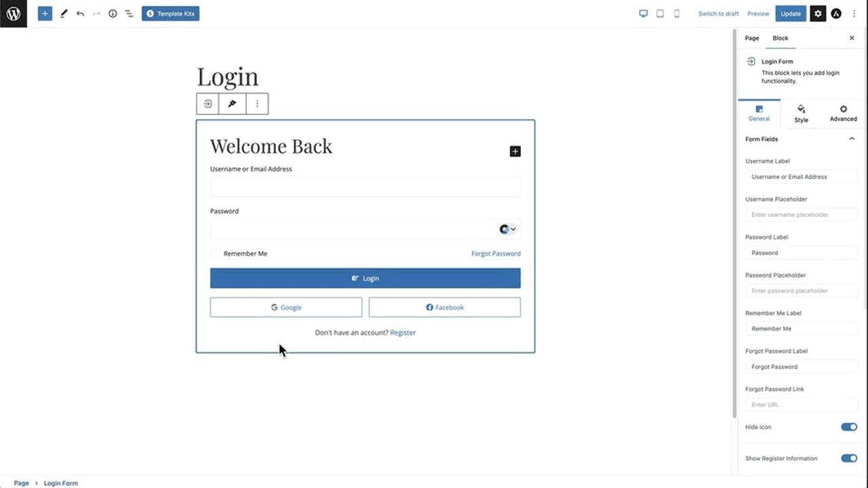This screenshot has width=868, height=488.
Task: Select the Tools pencil icon
Action: (64, 14)
